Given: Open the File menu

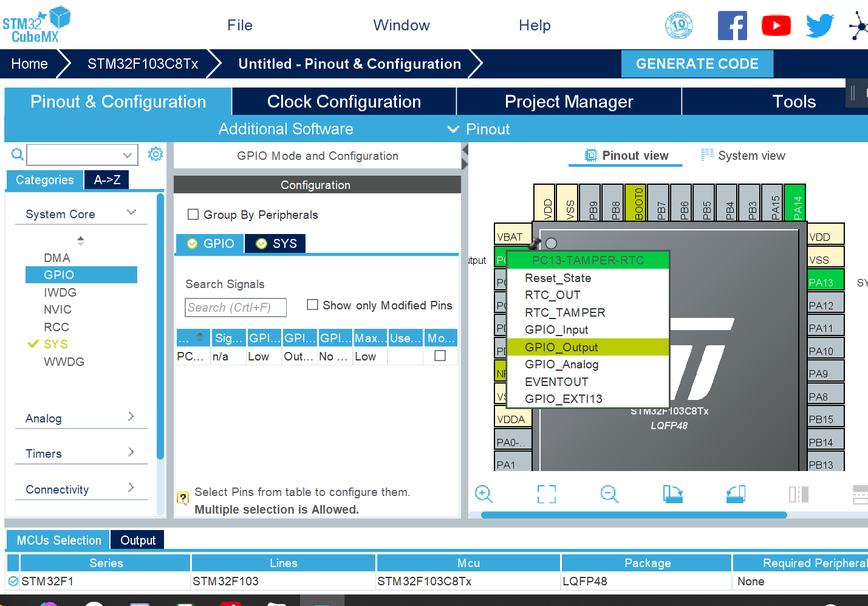Looking at the screenshot, I should point(240,25).
